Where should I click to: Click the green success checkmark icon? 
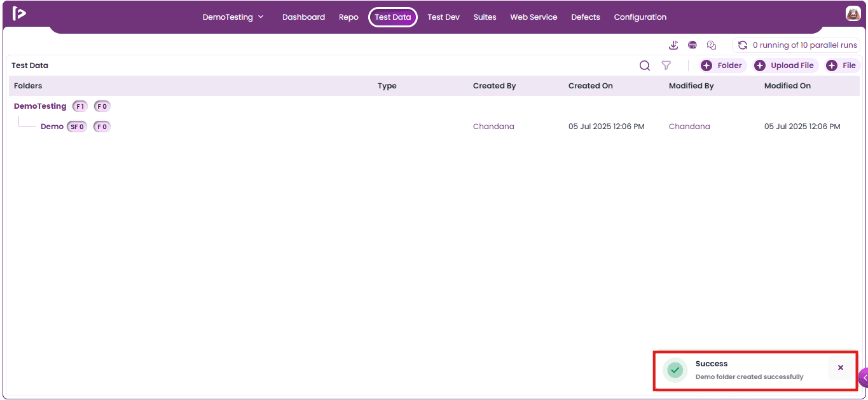(x=675, y=370)
